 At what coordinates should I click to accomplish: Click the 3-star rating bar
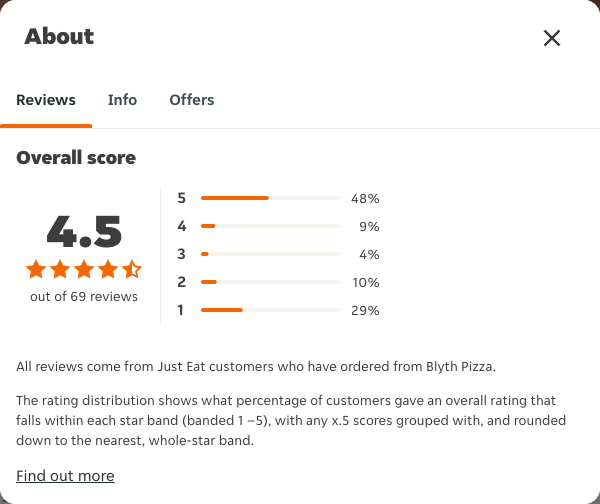click(x=270, y=254)
